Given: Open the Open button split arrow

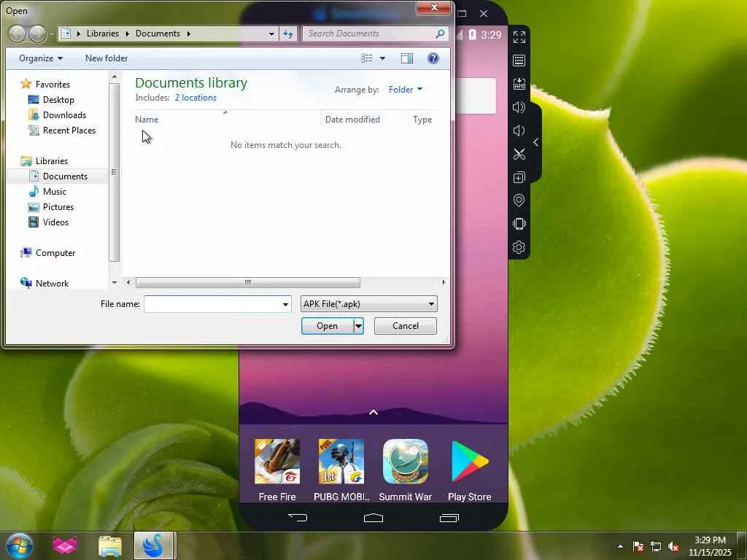Looking at the screenshot, I should (359, 326).
